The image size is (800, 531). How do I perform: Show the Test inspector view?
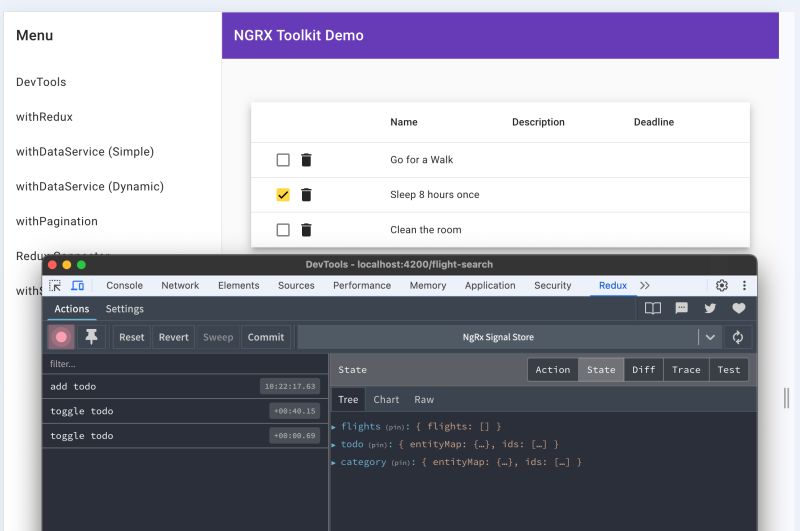click(x=729, y=370)
